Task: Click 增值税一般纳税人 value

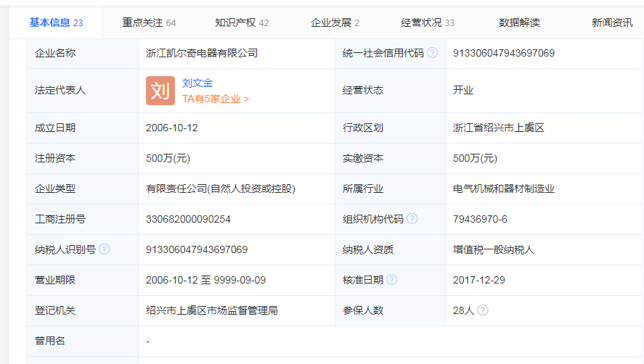Action: click(493, 249)
